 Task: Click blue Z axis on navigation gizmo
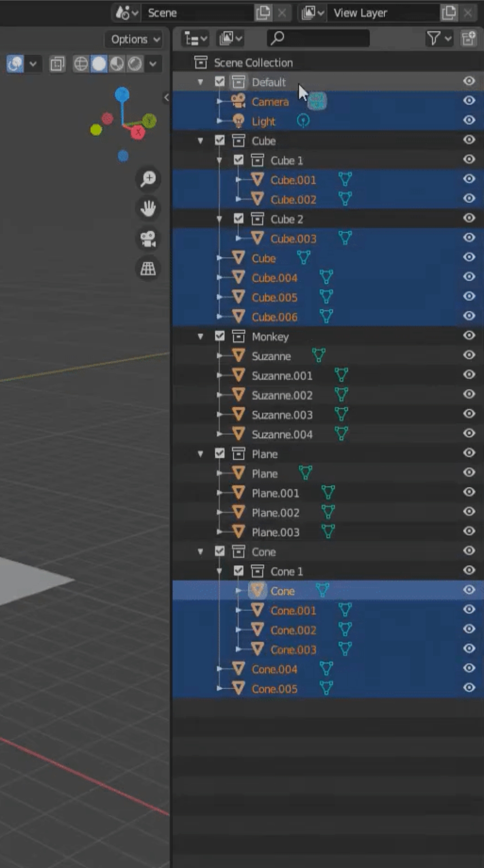(x=122, y=95)
